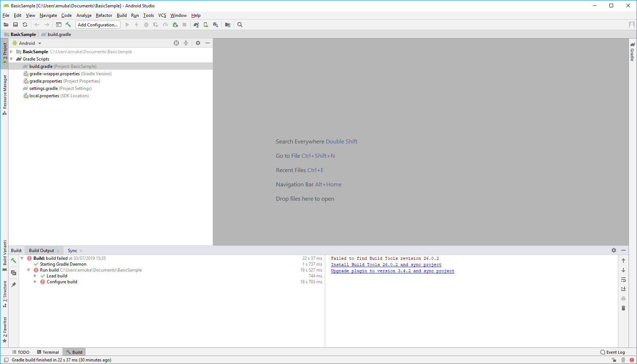Click the Forward navigation arrow

47,25
